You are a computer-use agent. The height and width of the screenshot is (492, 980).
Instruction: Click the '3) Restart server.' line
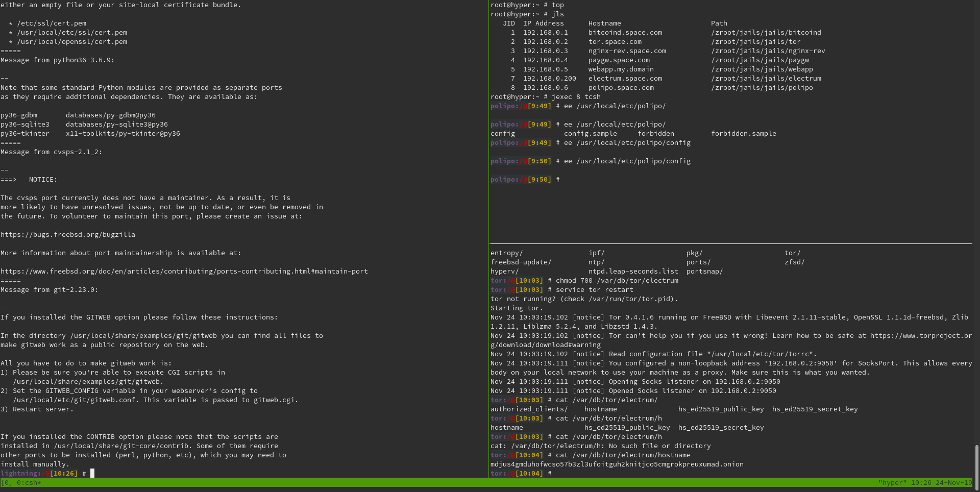(x=37, y=409)
